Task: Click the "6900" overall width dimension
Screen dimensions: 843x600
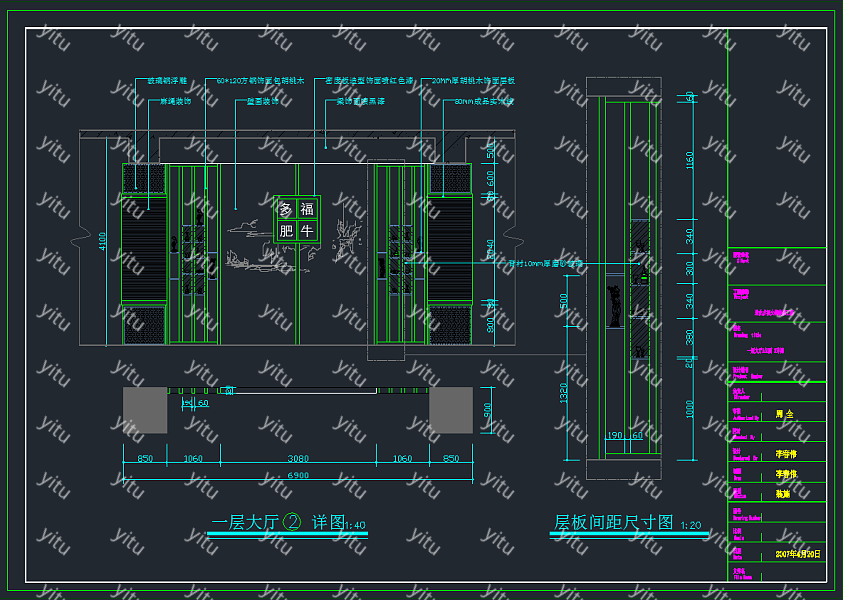Action: pyautogui.click(x=298, y=475)
